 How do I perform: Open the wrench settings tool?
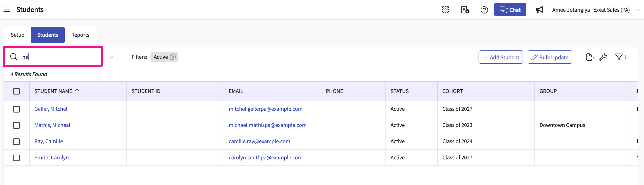pos(603,57)
